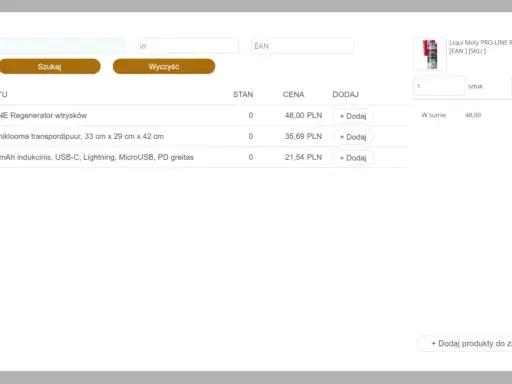Edit the quantity field next to sztuk
512x384 pixels.
[x=439, y=86]
